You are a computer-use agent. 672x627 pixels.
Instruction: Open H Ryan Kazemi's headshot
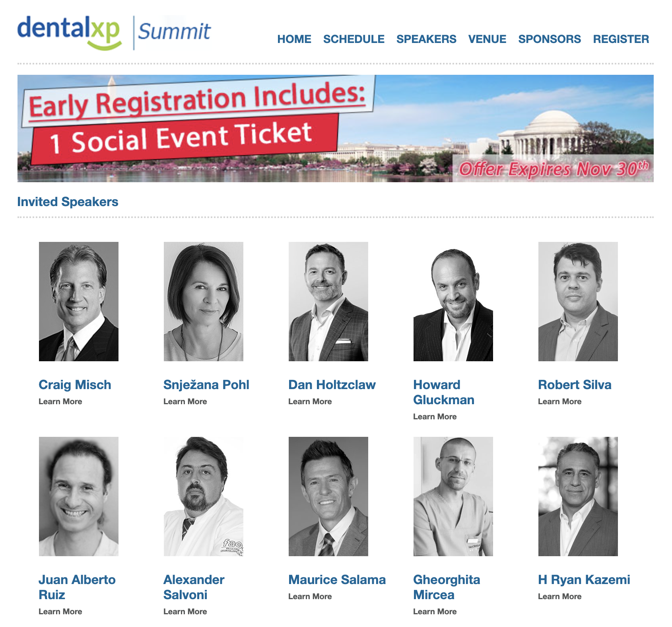tap(578, 497)
